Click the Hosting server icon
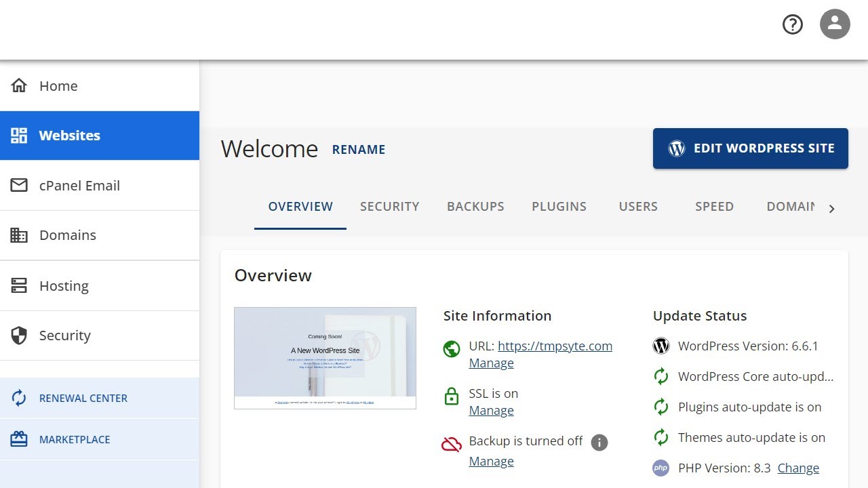 pyautogui.click(x=19, y=285)
